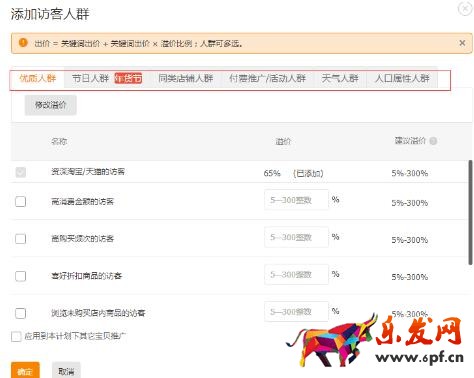This screenshot has height=378, width=474.
Task: Open the 付费推广/活动人群 tab
Action: coord(267,78)
